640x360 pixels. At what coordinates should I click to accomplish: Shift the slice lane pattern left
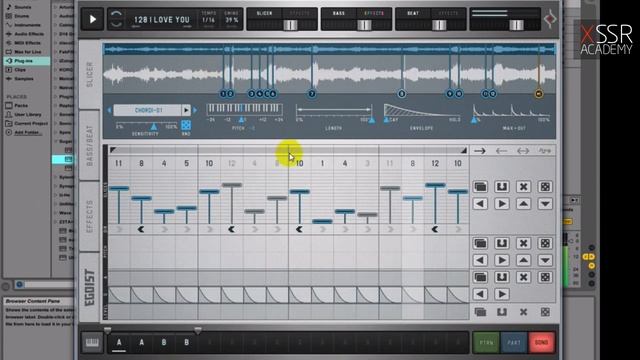click(480, 204)
